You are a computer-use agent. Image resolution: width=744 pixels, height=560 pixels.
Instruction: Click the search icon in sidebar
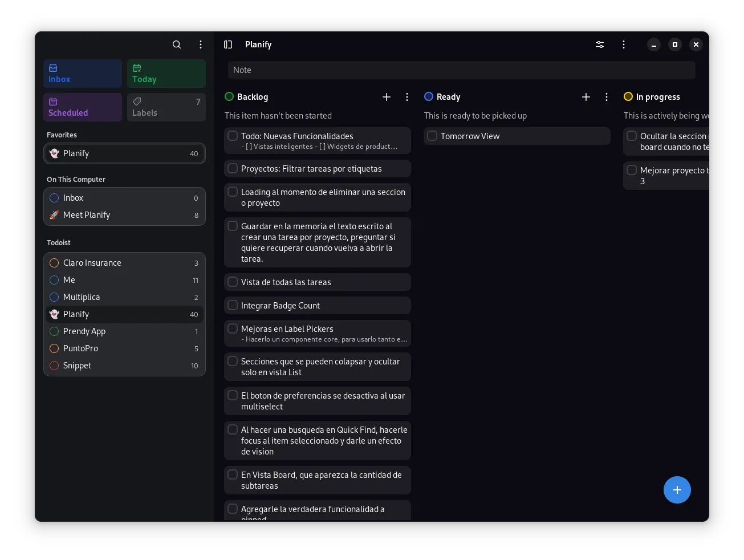pos(177,44)
